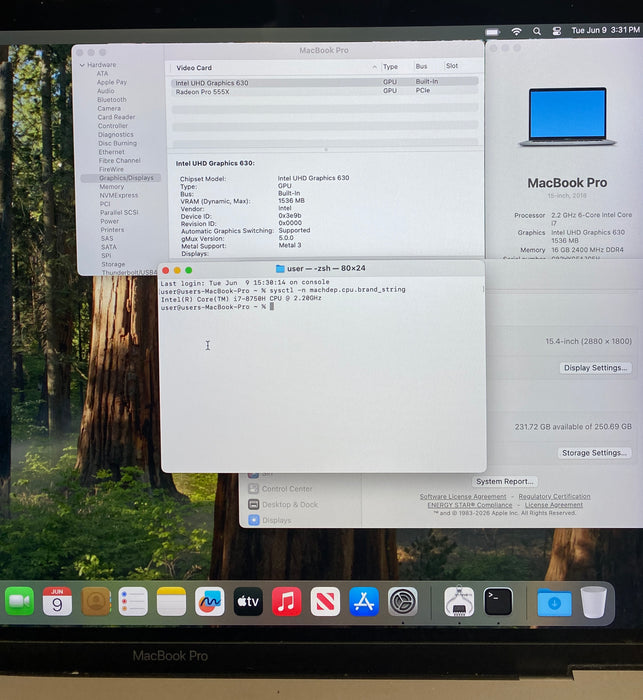643x700 pixels.
Task: Open FaceTime from the Dock
Action: 19,602
